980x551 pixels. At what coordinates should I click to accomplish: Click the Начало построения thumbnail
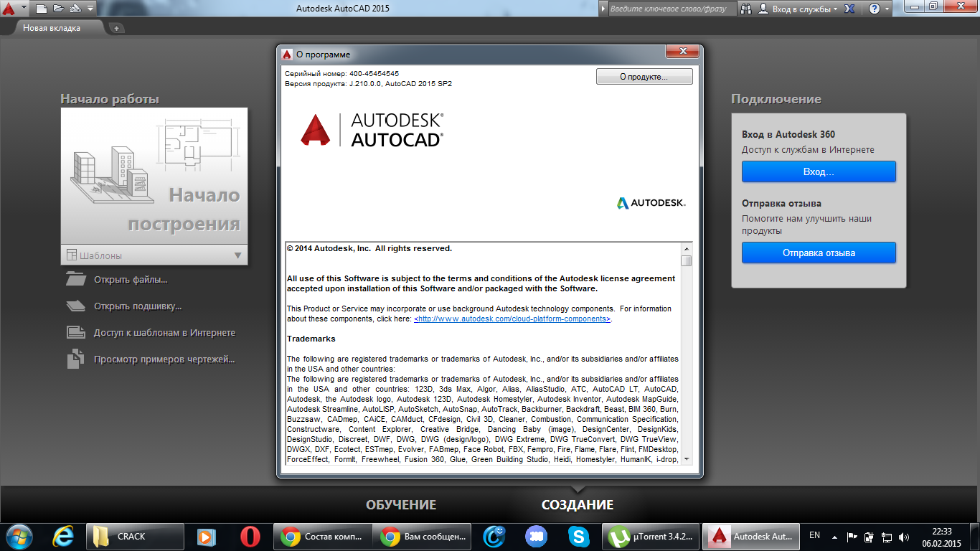tap(154, 176)
